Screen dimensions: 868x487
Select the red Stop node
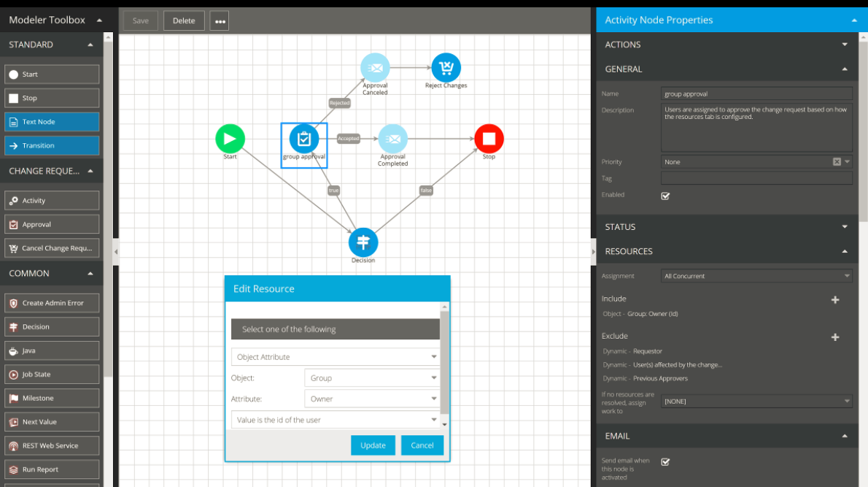pos(489,138)
